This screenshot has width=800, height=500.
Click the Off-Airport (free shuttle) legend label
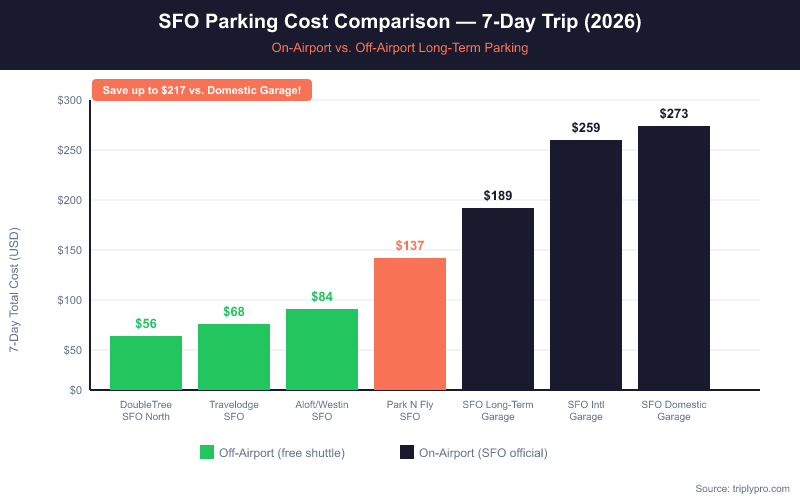click(x=284, y=453)
